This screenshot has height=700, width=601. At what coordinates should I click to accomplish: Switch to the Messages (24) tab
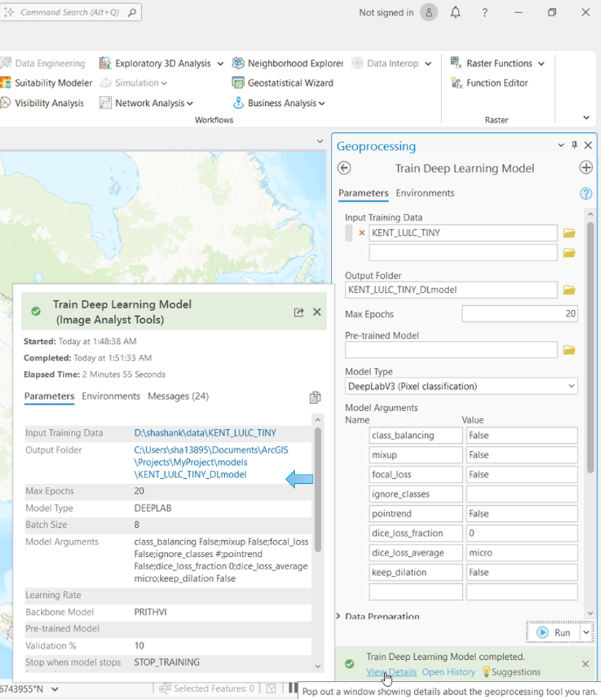click(178, 396)
